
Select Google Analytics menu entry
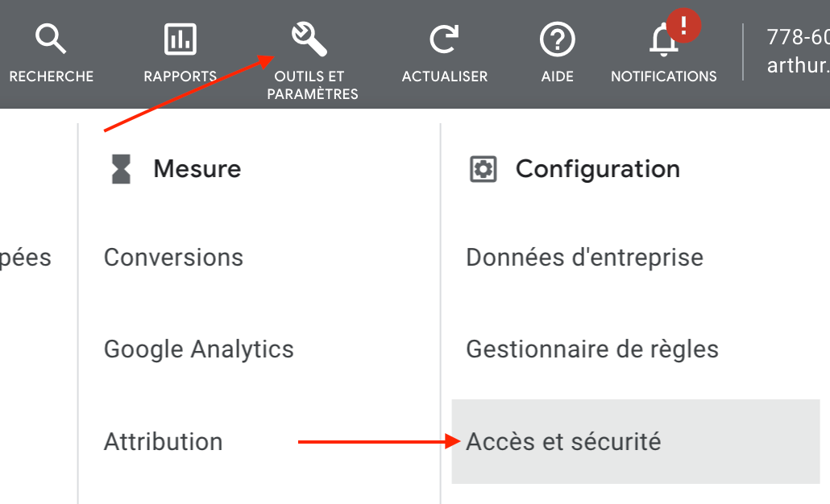coord(198,349)
